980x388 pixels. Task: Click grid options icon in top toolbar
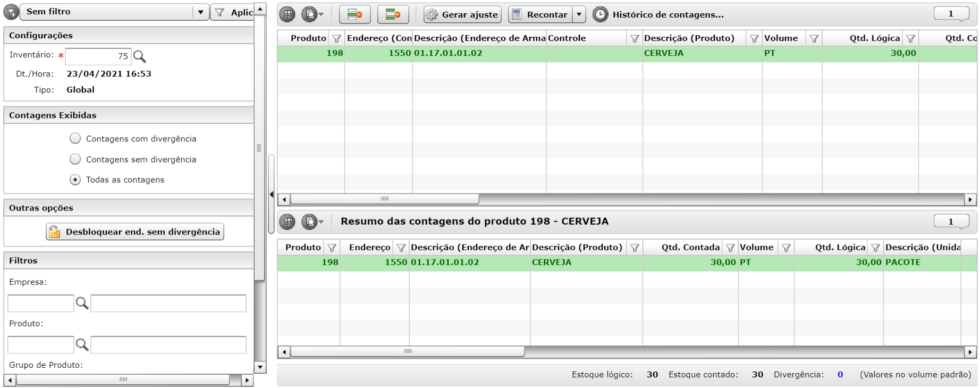pos(288,14)
